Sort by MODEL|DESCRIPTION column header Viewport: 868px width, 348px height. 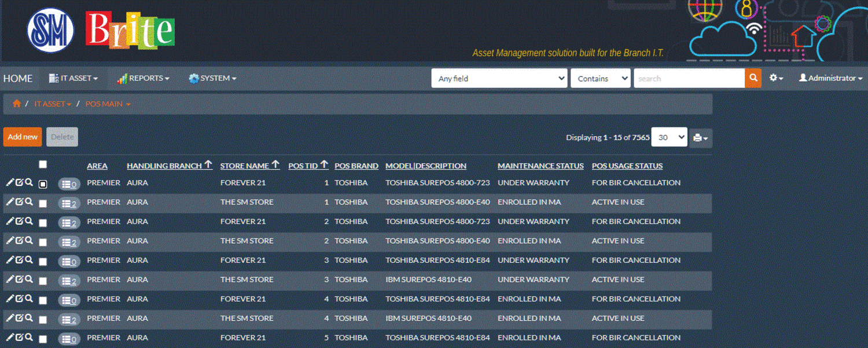[x=426, y=166]
